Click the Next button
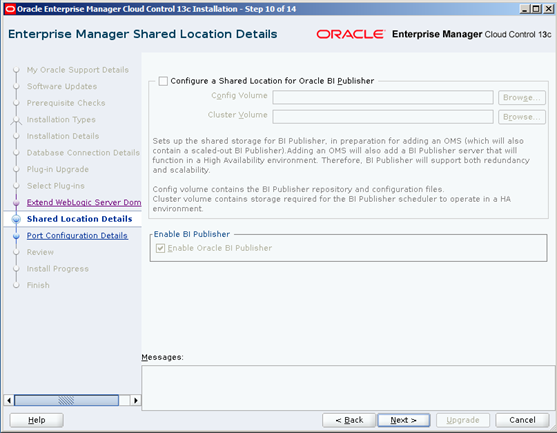The width and height of the screenshot is (557, 433). 404,420
